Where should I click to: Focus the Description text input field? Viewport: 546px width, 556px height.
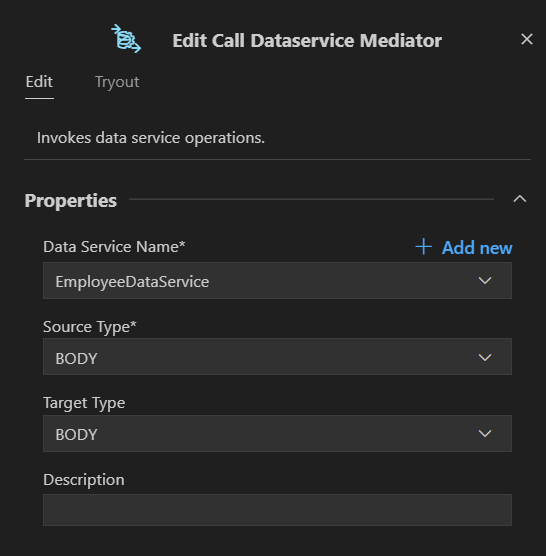tap(277, 510)
